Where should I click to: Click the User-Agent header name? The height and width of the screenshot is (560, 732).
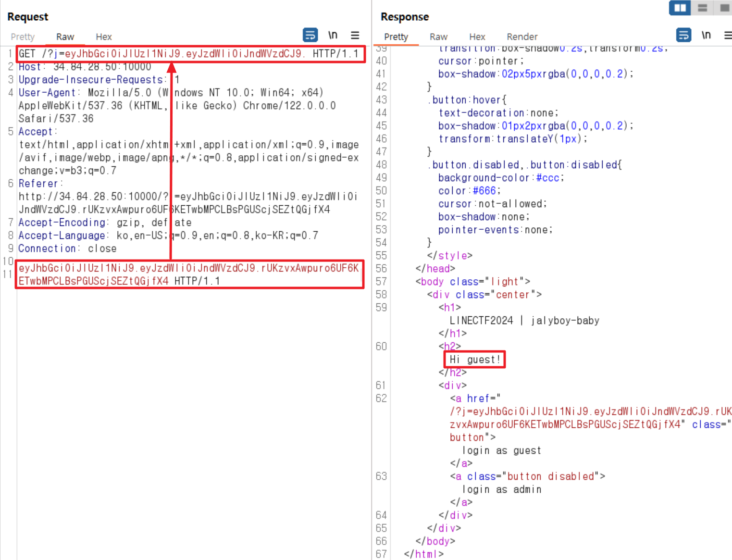(47, 93)
